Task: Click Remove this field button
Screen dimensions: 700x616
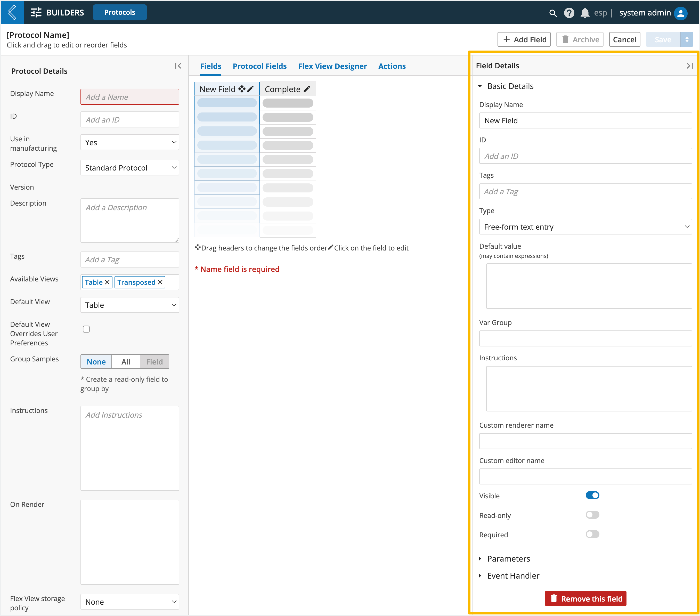Action: (585, 598)
